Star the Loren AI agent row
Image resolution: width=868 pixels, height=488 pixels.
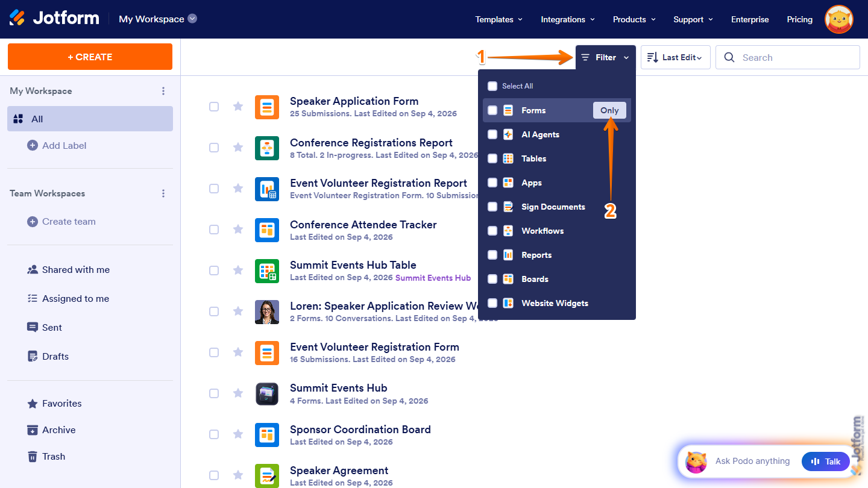(x=238, y=311)
